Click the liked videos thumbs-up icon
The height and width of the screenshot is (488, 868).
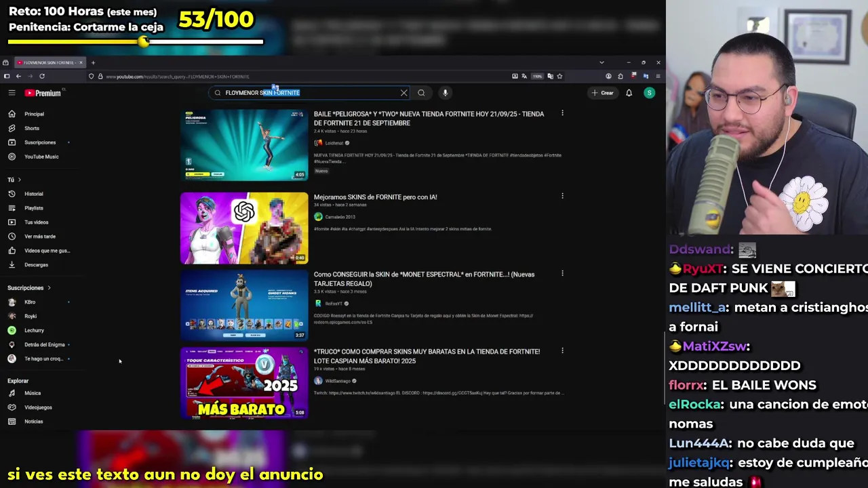(x=12, y=251)
